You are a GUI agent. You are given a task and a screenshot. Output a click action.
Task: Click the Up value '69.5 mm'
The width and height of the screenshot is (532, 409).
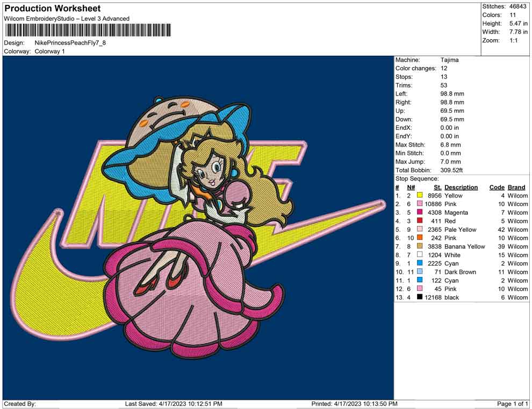pyautogui.click(x=452, y=111)
